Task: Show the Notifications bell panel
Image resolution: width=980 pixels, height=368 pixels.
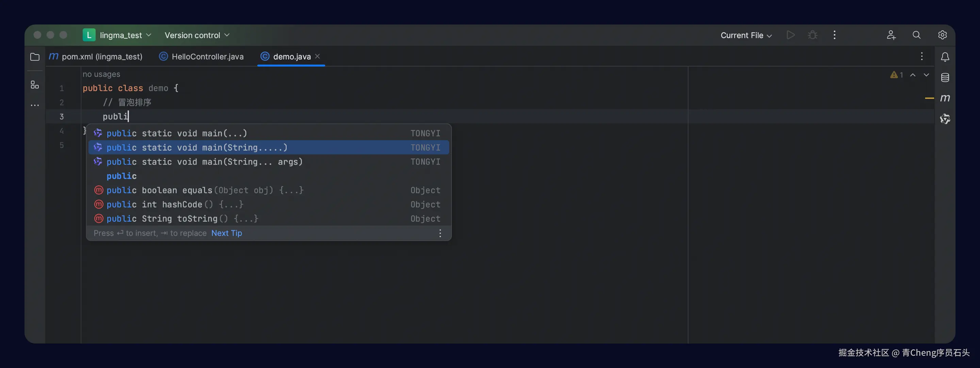Action: coord(945,57)
